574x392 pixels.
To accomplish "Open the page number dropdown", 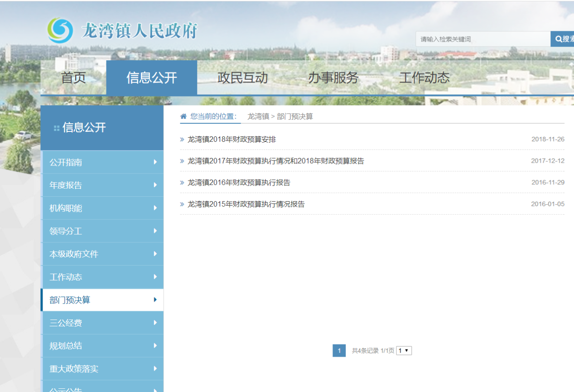I will pos(404,350).
